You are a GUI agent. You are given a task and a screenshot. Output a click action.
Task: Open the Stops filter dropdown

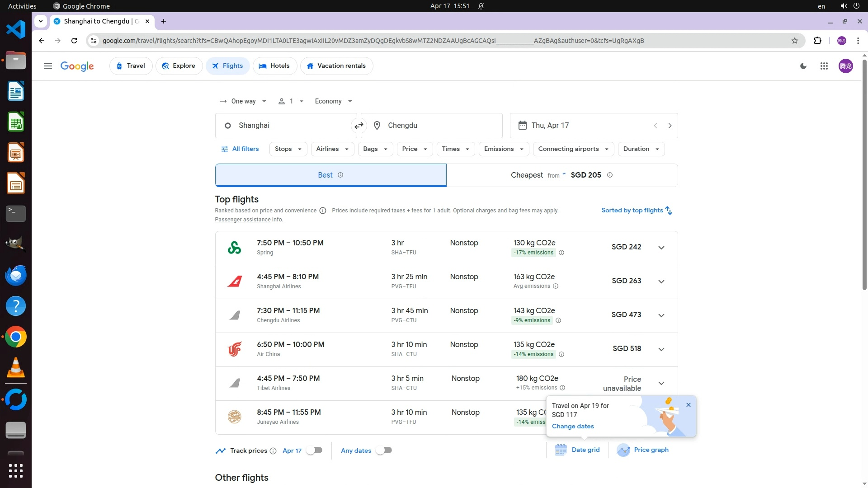click(288, 149)
